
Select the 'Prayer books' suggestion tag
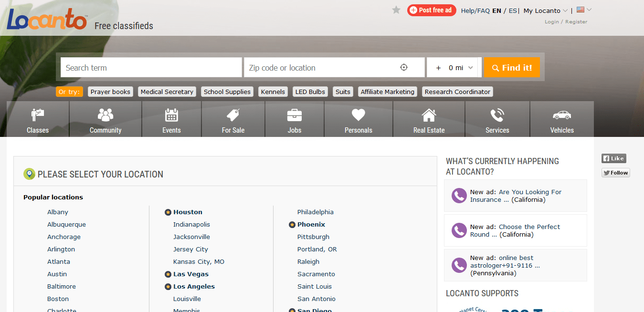pos(110,92)
